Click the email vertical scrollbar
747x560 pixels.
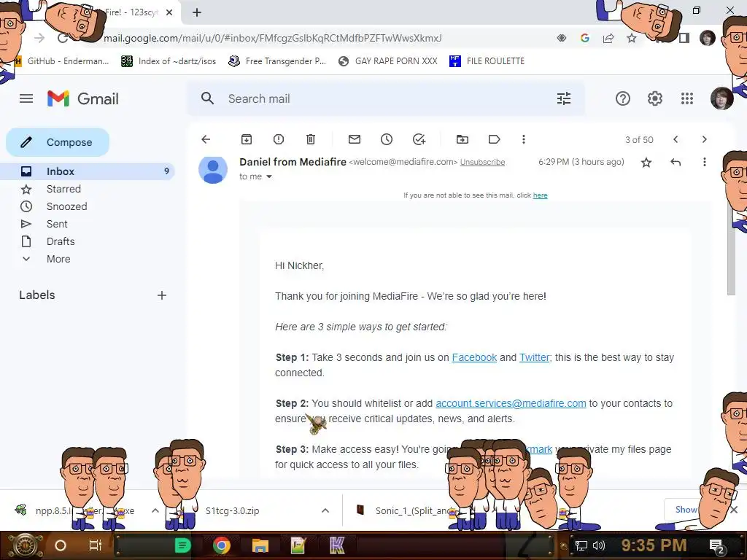tap(731, 248)
